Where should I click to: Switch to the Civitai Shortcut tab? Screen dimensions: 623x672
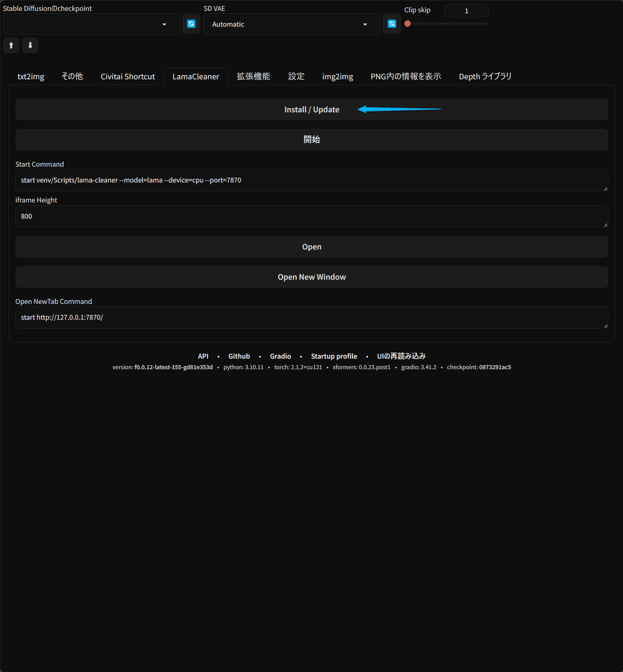tap(128, 76)
